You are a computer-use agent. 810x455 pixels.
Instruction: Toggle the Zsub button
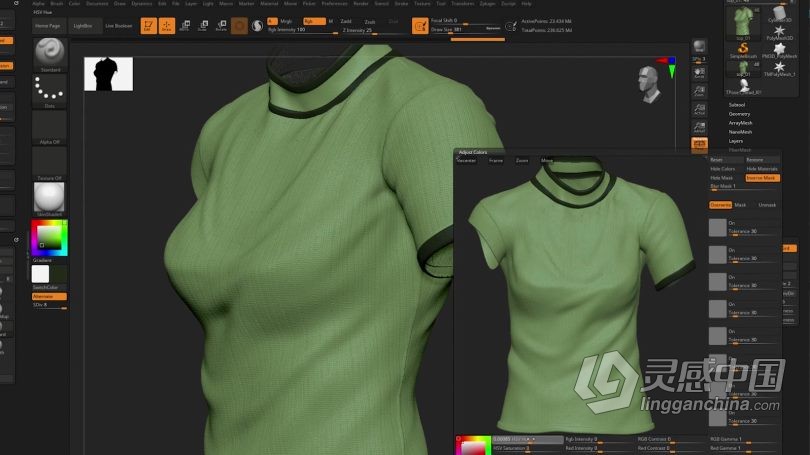tap(370, 22)
